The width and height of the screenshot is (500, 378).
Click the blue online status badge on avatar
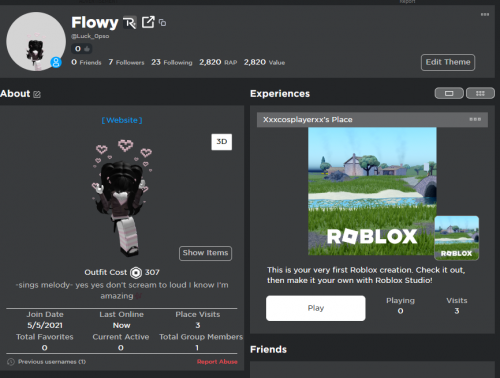point(56,62)
